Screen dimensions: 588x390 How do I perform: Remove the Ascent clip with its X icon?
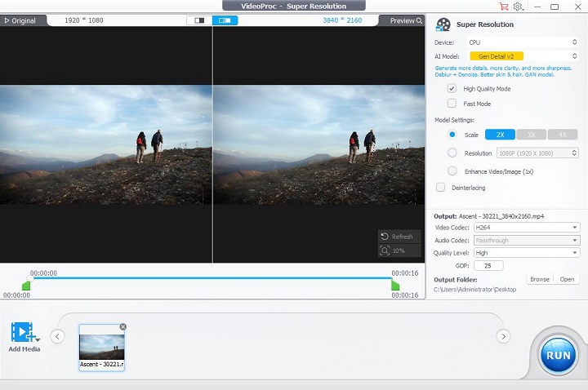[122, 326]
